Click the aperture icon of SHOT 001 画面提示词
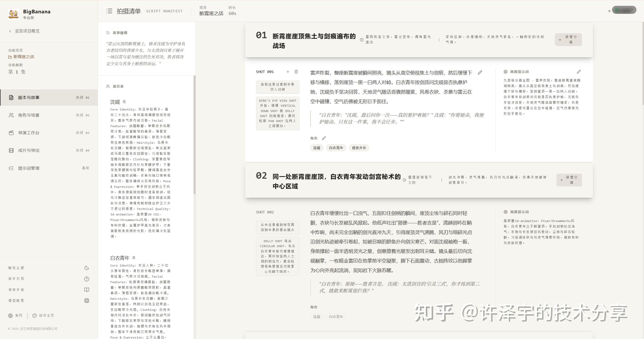Viewport: 644px width, 339px height. [506, 72]
